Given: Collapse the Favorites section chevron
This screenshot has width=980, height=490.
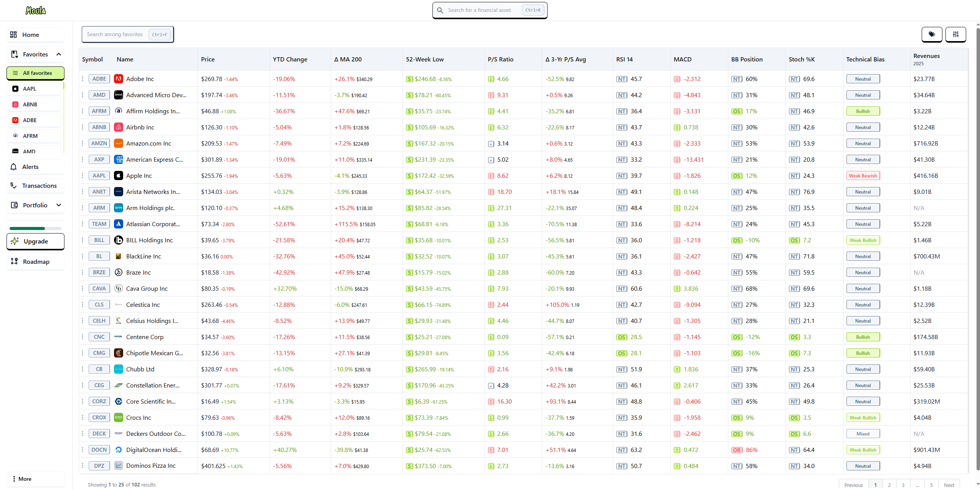Looking at the screenshot, I should pyautogui.click(x=59, y=54).
